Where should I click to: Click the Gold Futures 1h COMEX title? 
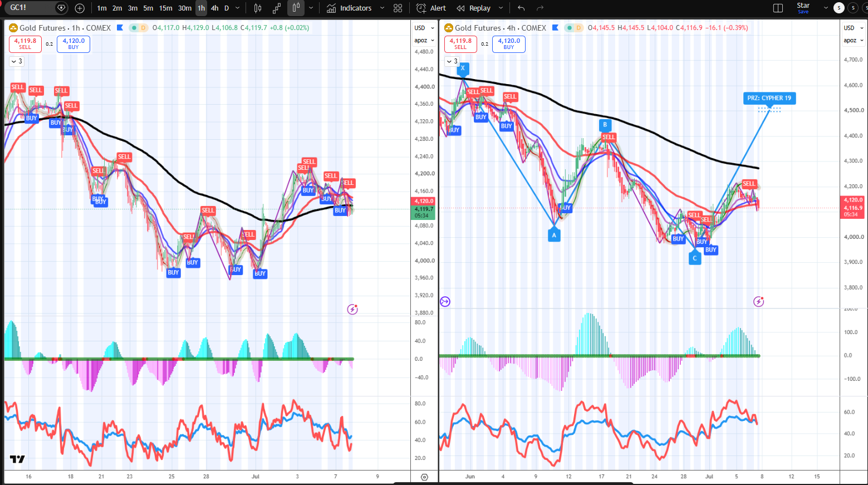coord(65,28)
